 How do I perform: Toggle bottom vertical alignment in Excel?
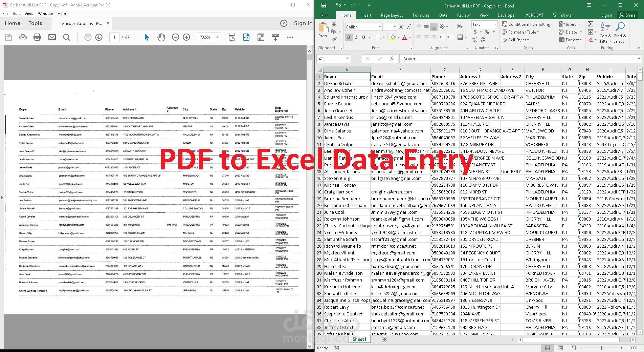coord(434,27)
